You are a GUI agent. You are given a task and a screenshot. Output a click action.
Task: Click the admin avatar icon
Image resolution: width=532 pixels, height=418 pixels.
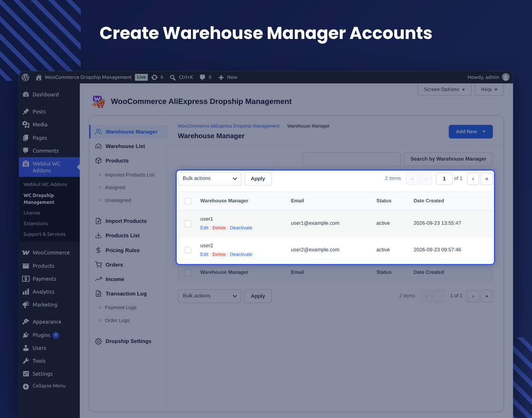(505, 77)
